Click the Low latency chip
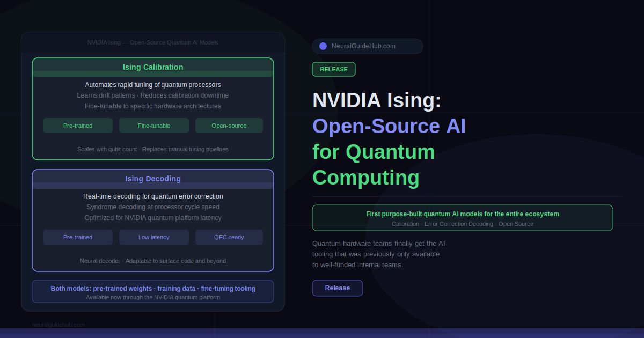The width and height of the screenshot is (644, 338). [x=154, y=237]
